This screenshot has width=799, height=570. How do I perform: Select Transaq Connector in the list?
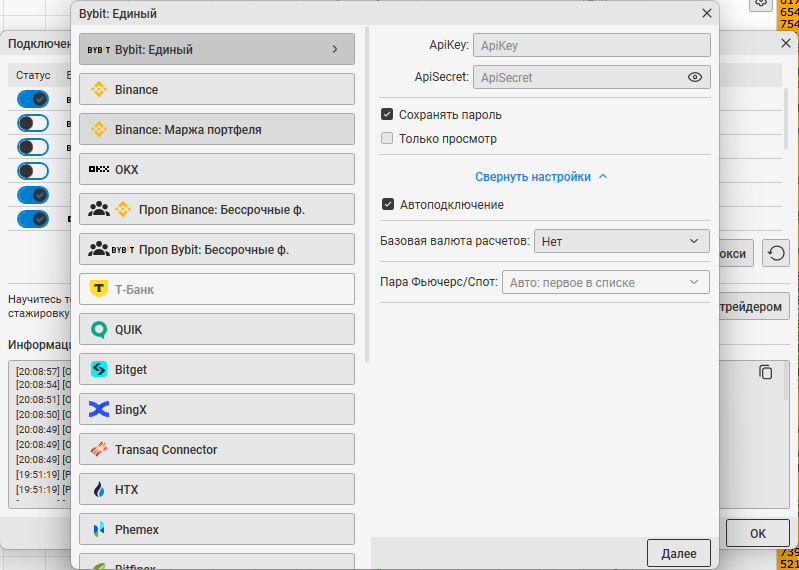click(216, 450)
